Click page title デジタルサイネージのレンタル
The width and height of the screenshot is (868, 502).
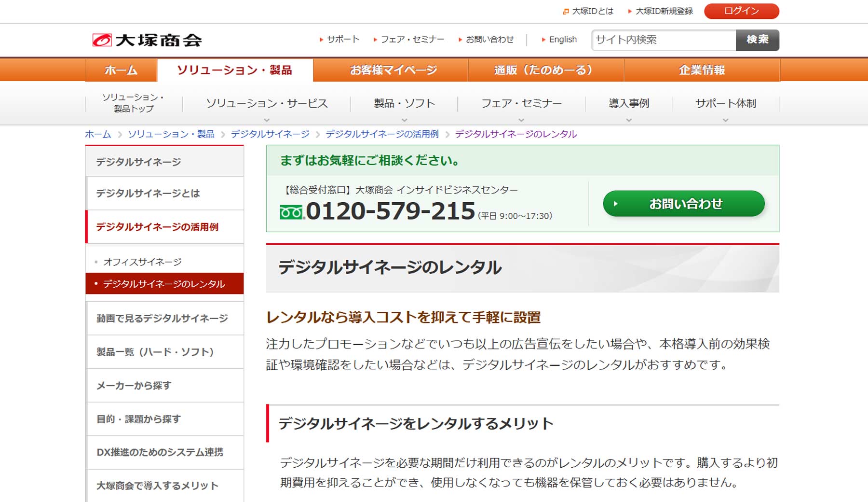tap(390, 267)
